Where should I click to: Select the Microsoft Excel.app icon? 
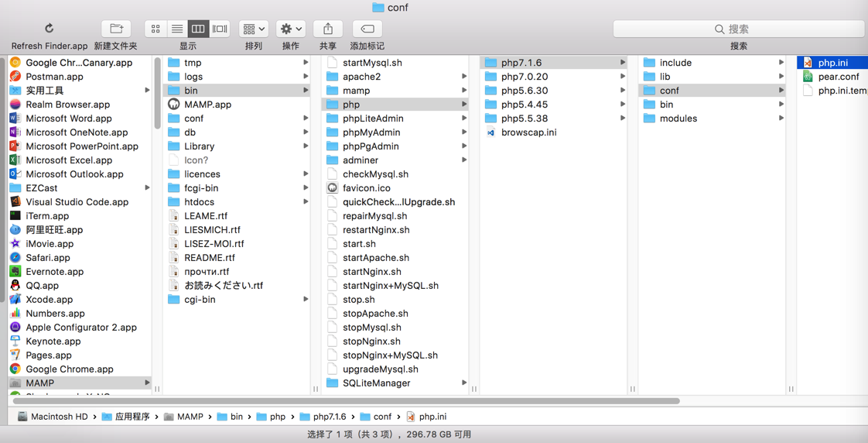point(15,160)
